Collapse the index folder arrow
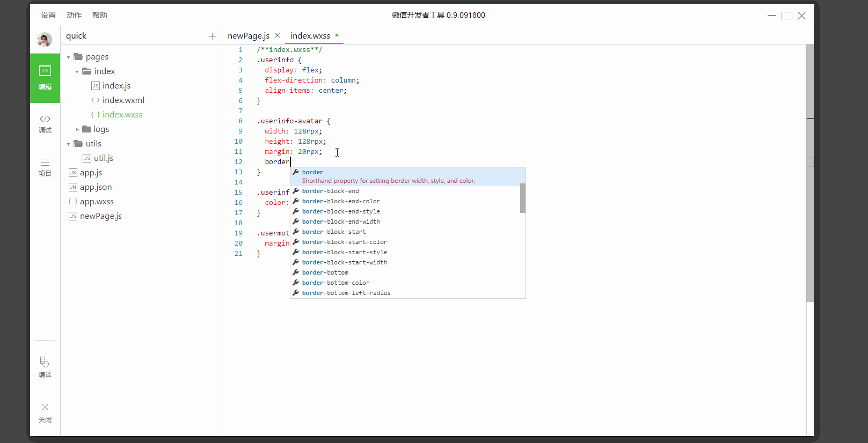 [x=77, y=71]
